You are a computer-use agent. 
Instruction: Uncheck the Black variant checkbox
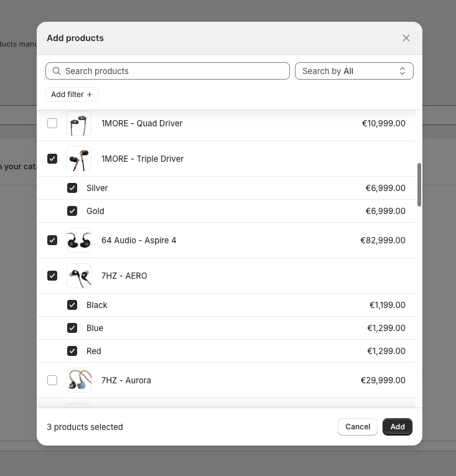pos(72,305)
